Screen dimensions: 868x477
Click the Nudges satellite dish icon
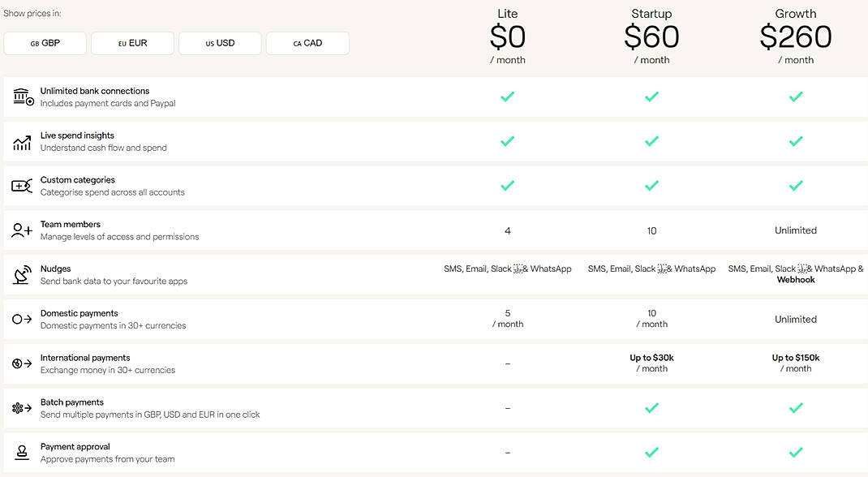[22, 275]
